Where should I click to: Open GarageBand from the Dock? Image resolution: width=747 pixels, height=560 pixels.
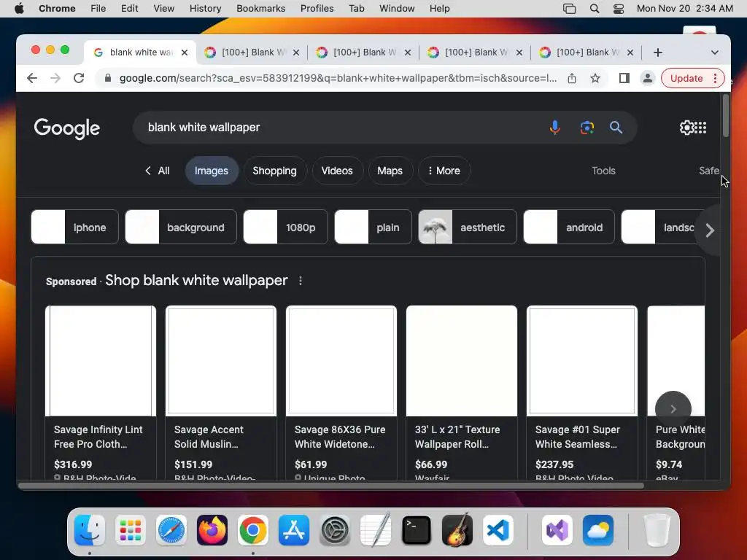(457, 530)
